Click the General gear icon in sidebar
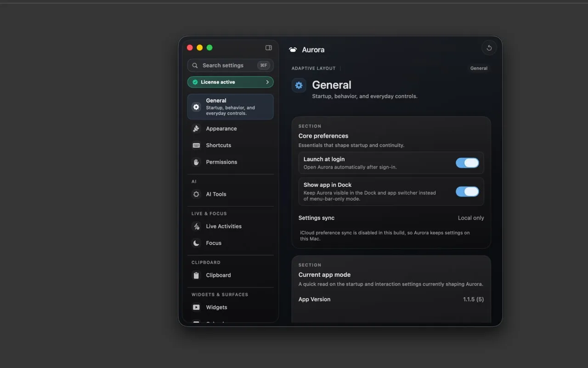Image resolution: width=588 pixels, height=368 pixels. point(196,107)
